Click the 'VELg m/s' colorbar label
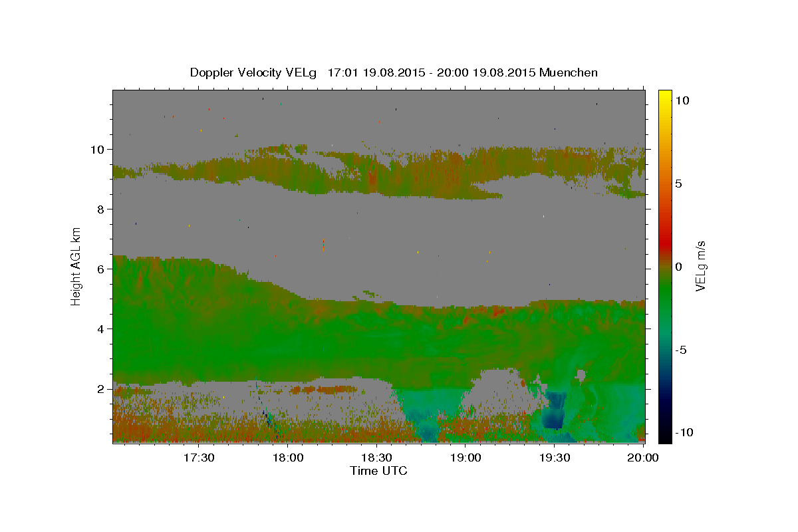The width and height of the screenshot is (798, 532). (700, 266)
